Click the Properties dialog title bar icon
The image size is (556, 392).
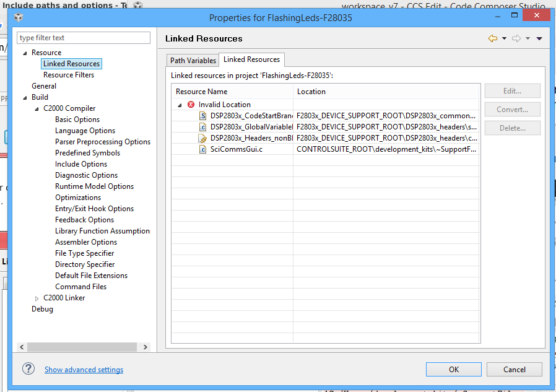(x=19, y=17)
